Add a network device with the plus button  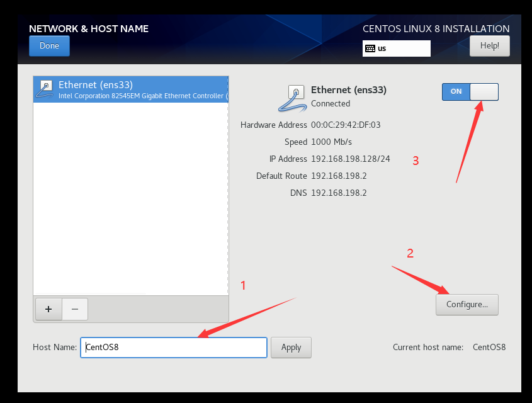pyautogui.click(x=48, y=309)
